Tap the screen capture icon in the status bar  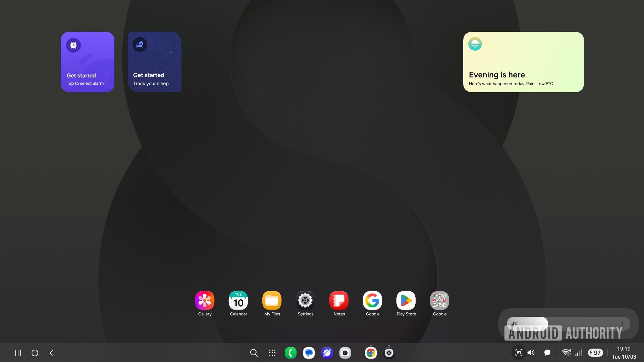click(x=519, y=353)
